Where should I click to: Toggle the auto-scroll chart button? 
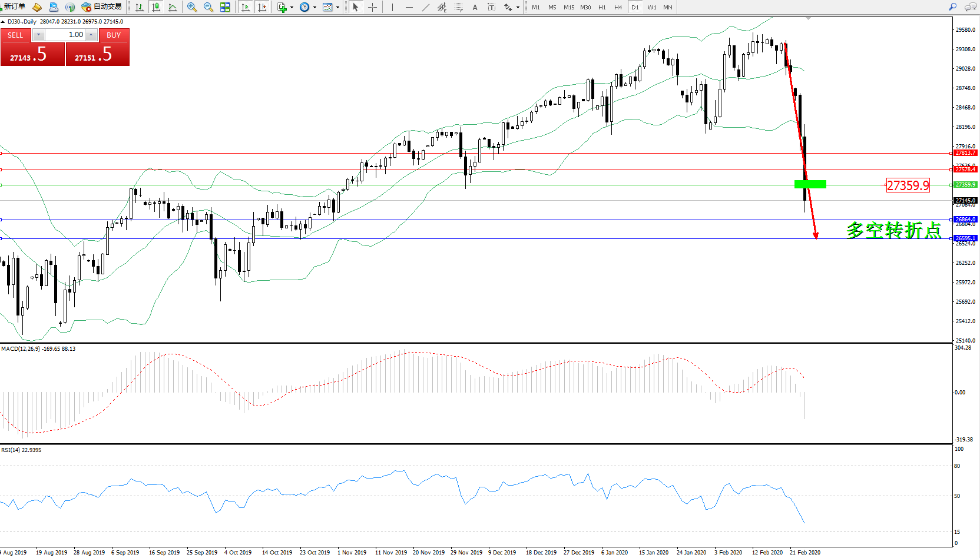click(x=246, y=7)
